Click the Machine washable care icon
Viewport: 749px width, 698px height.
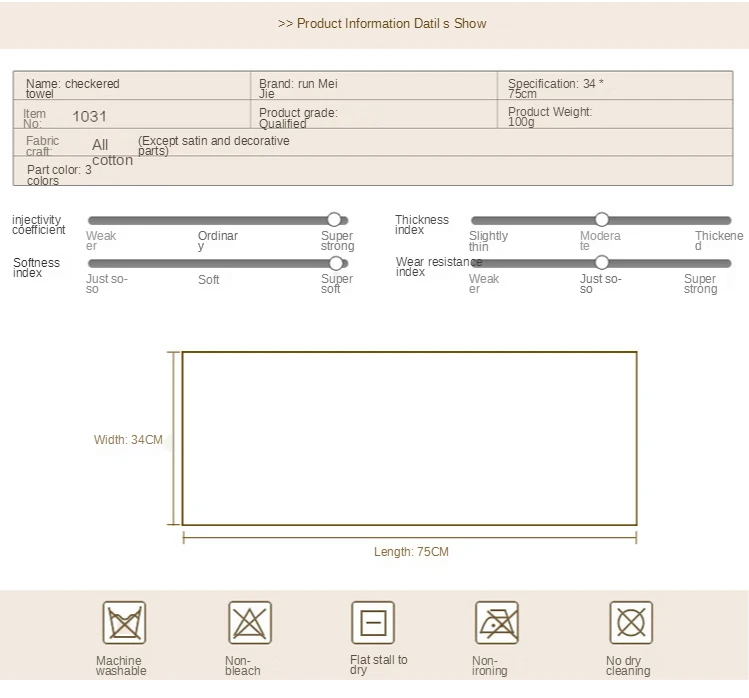(124, 623)
